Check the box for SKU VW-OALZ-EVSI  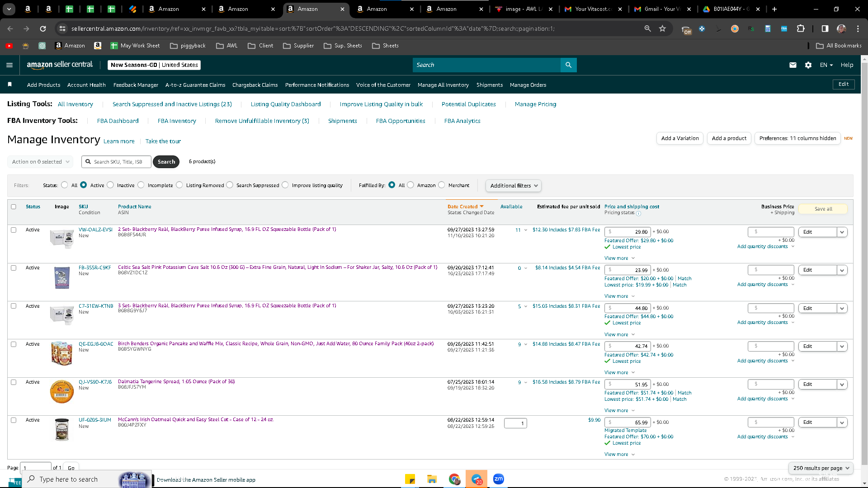tap(14, 230)
